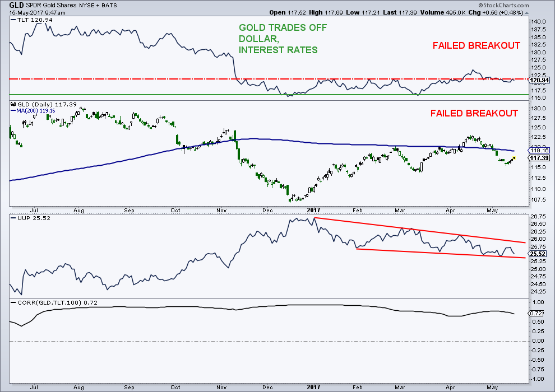Select the 'SPDR Gold Shares' title text

50,5
